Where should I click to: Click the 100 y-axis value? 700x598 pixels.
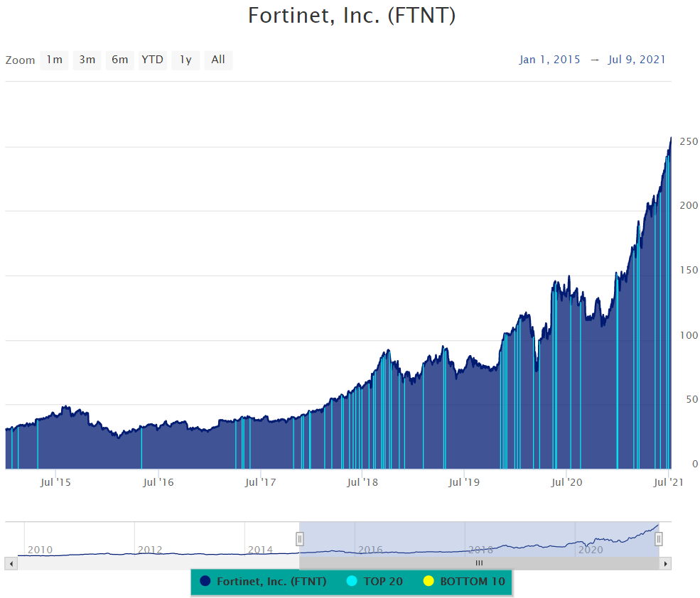tap(689, 335)
